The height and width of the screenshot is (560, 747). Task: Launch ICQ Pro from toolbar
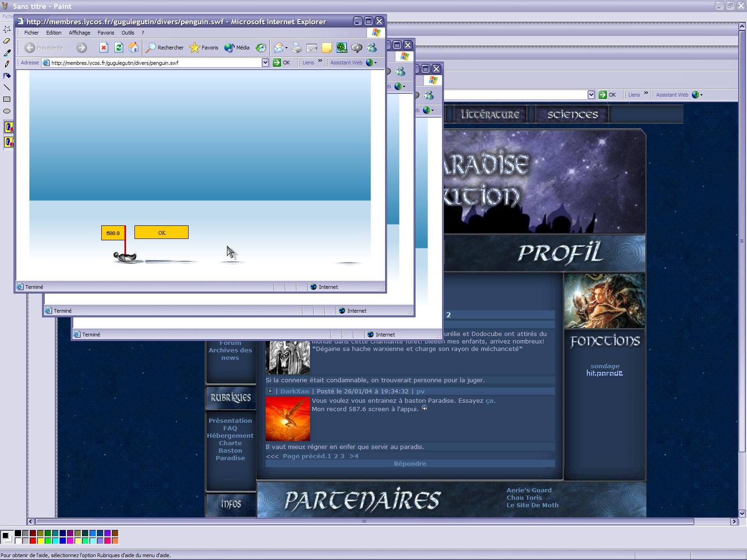coord(342,48)
